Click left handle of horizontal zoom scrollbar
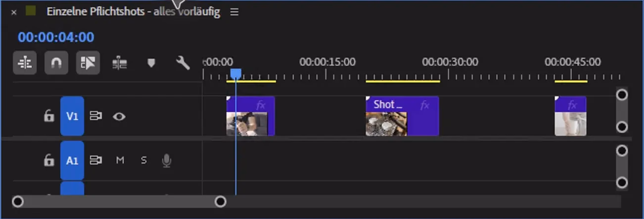This screenshot has width=644, height=219. coord(18,201)
